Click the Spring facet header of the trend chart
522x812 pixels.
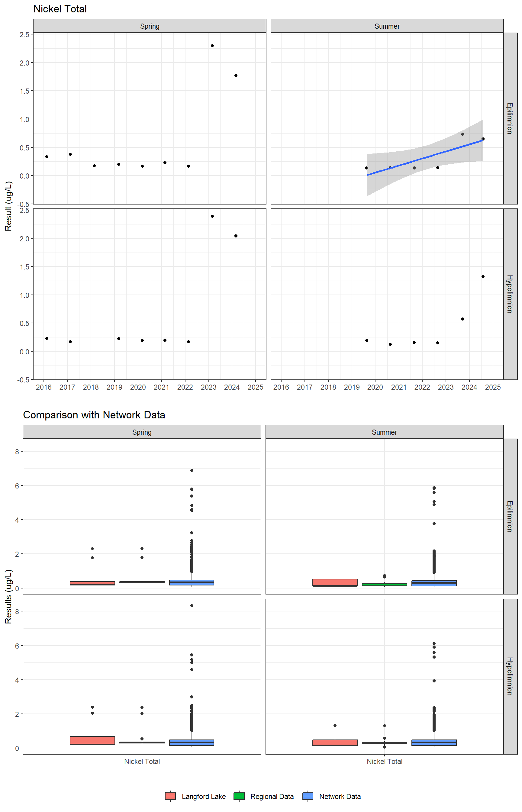click(150, 26)
